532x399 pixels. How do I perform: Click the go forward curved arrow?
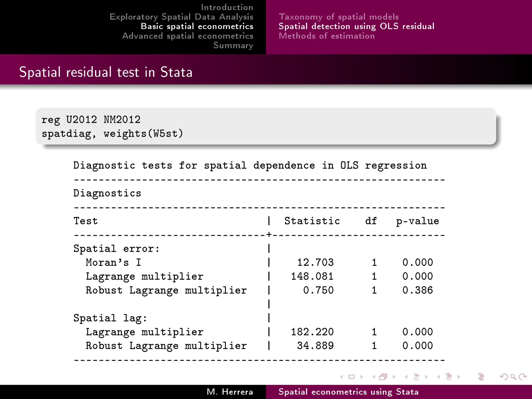[523, 377]
